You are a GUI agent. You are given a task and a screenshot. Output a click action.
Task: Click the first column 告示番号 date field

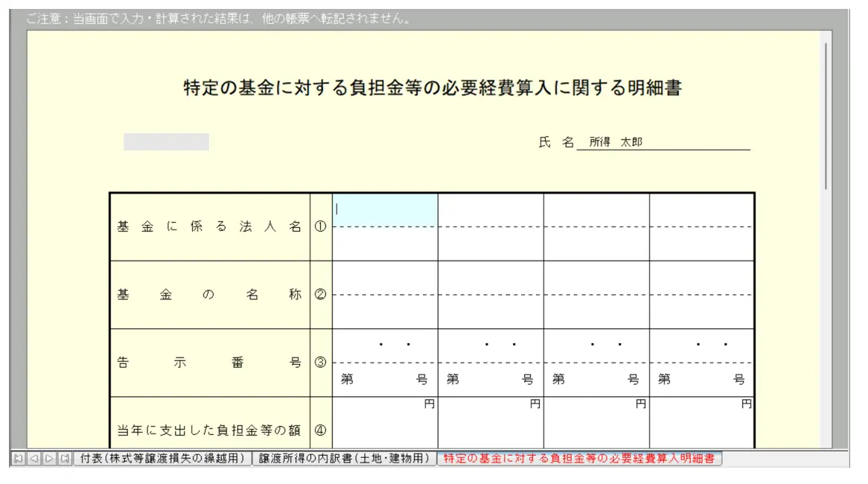tap(385, 346)
